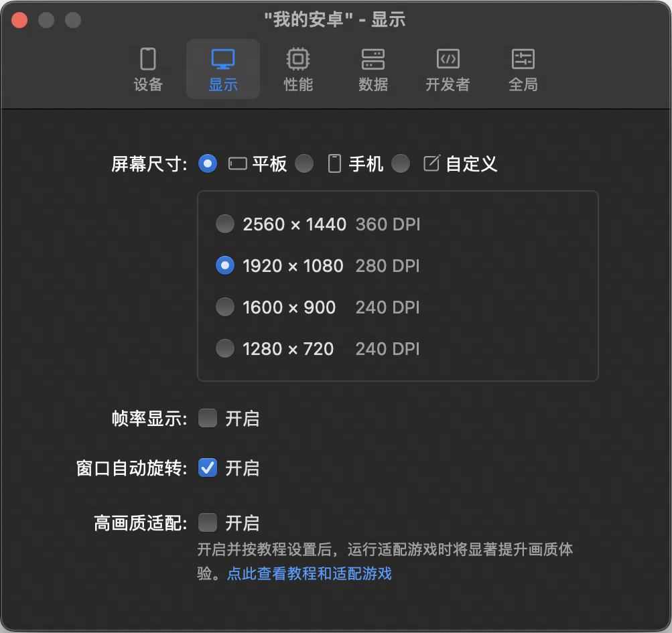Select 1920 × 1080 280 DPI resolution
This screenshot has height=633, width=672.
225,266
